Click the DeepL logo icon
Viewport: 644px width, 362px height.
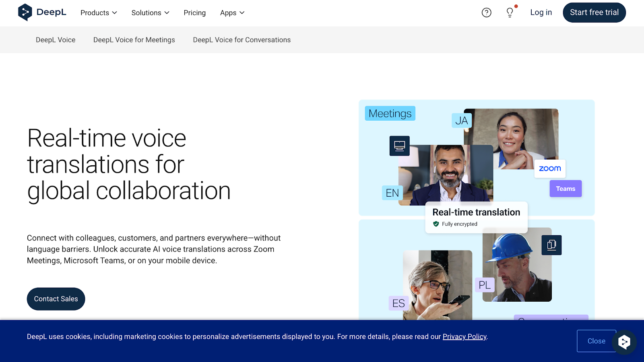coord(25,12)
